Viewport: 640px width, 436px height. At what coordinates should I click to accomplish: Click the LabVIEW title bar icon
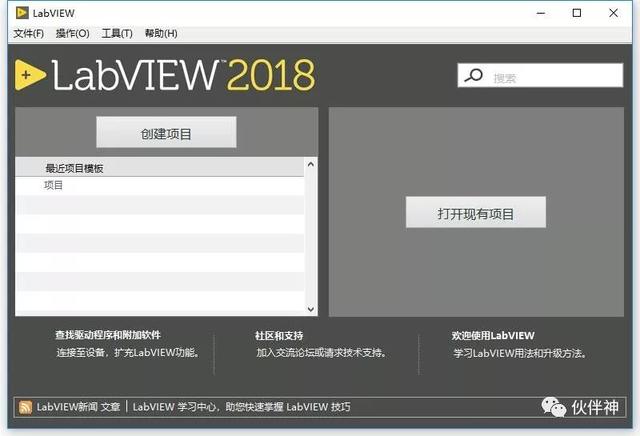pyautogui.click(x=22, y=13)
